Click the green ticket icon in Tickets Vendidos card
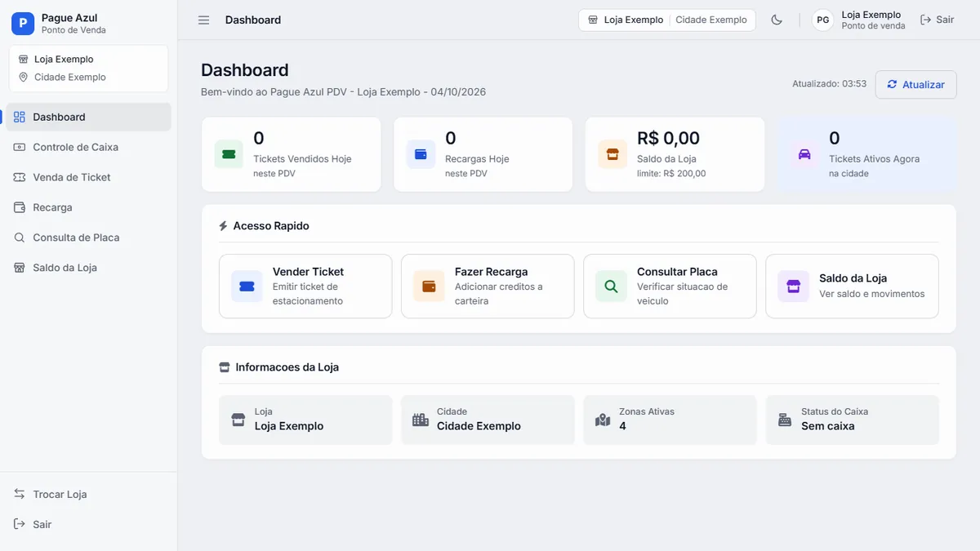 click(x=229, y=154)
